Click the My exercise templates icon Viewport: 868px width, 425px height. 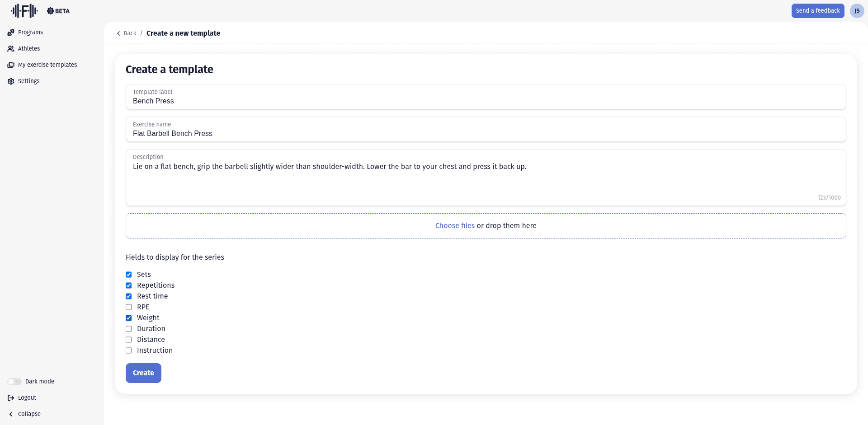pyautogui.click(x=11, y=65)
